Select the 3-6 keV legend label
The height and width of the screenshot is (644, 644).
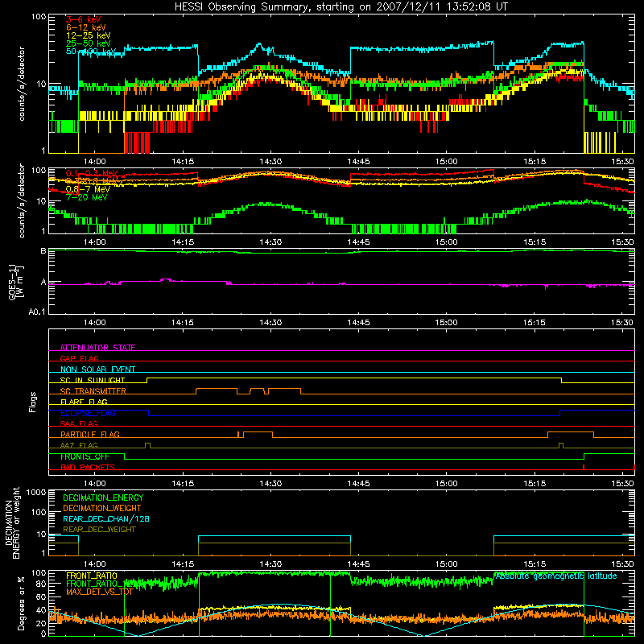84,19
